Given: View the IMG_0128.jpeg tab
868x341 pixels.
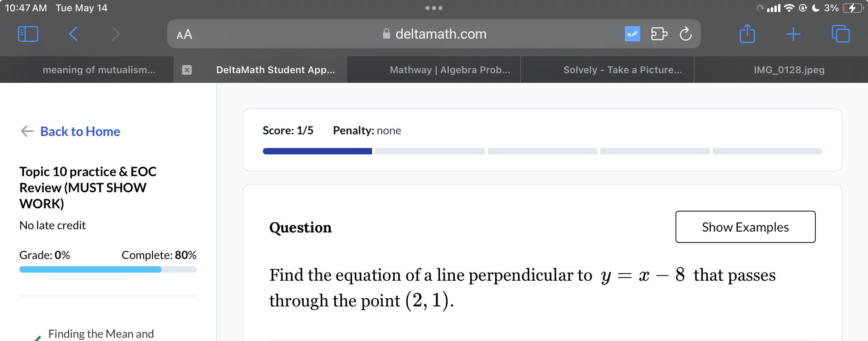Looking at the screenshot, I should 789,70.
